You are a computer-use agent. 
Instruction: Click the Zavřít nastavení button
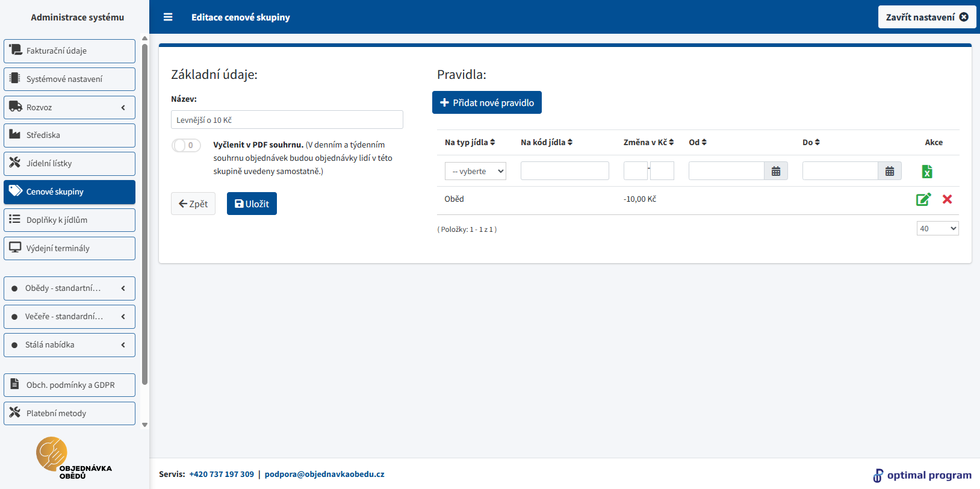(x=926, y=17)
